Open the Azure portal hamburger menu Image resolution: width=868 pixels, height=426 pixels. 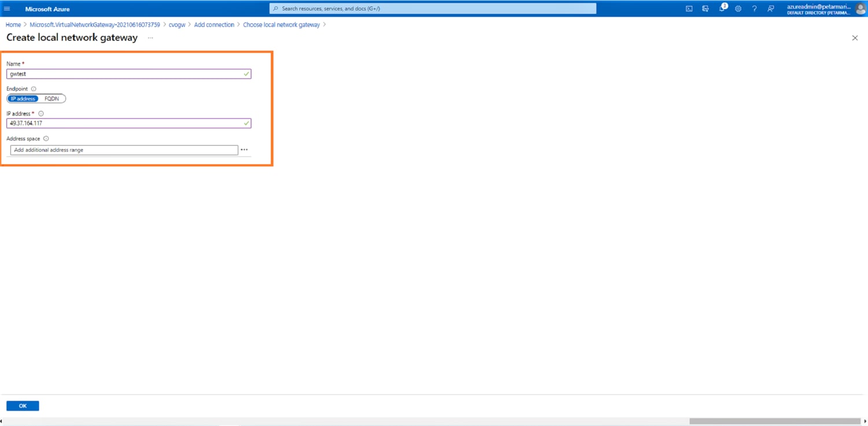pos(7,9)
